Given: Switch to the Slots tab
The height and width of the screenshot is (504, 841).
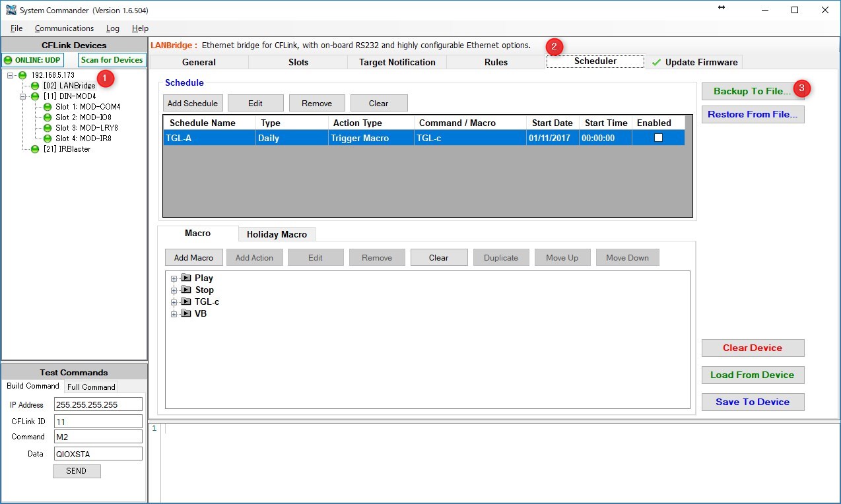Looking at the screenshot, I should 298,62.
